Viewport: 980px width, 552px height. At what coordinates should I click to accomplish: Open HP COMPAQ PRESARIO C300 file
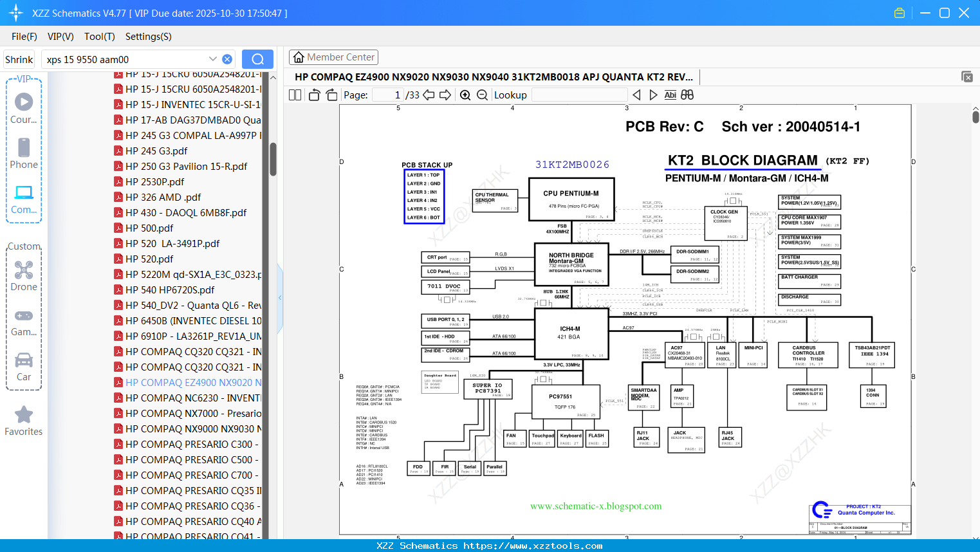(x=187, y=444)
